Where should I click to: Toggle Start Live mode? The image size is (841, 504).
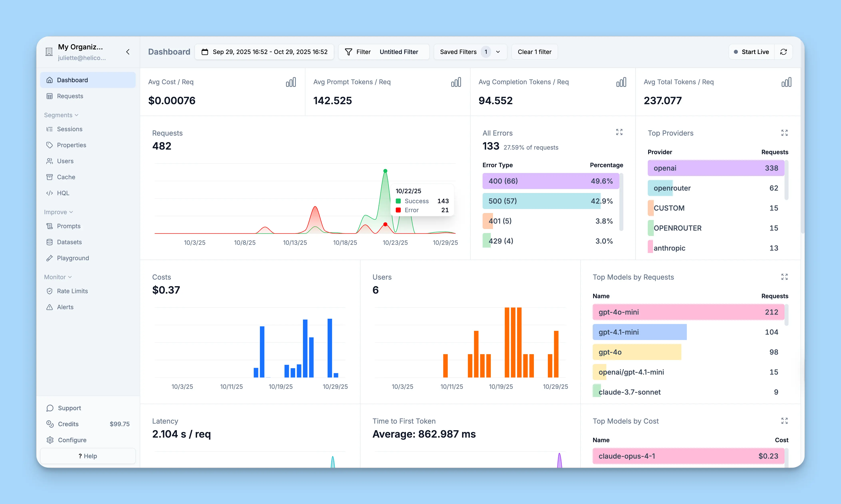point(751,52)
